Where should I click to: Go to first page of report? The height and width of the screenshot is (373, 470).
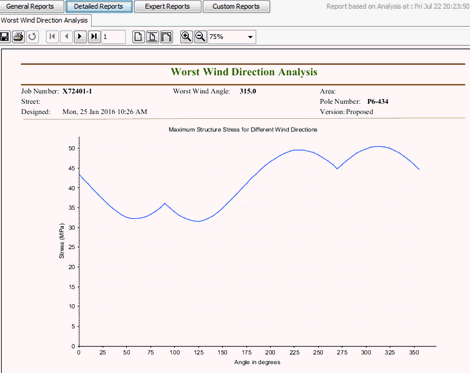[52, 36]
